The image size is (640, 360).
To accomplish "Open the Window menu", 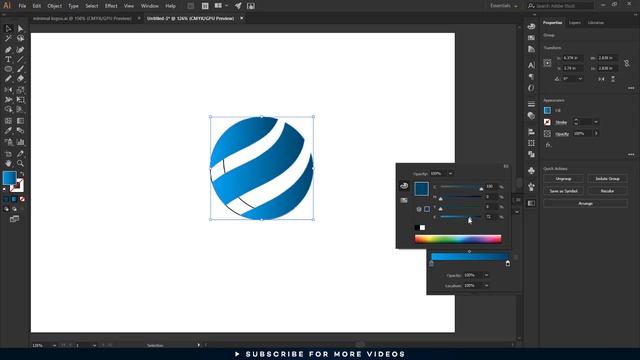I will tap(149, 6).
